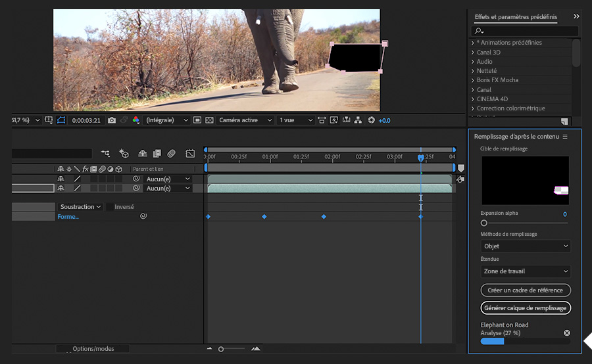
Task: Click the current time 0:00:03:21 field
Action: click(x=86, y=120)
